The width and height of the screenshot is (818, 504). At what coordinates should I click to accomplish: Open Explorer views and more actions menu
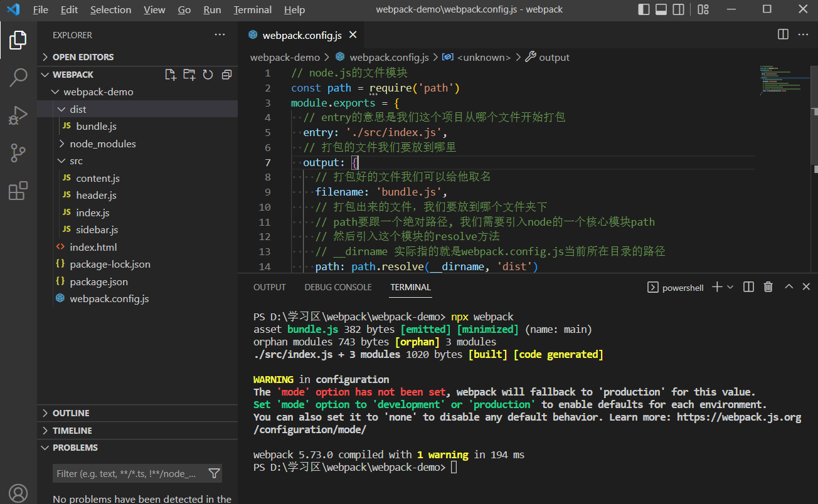coord(220,35)
